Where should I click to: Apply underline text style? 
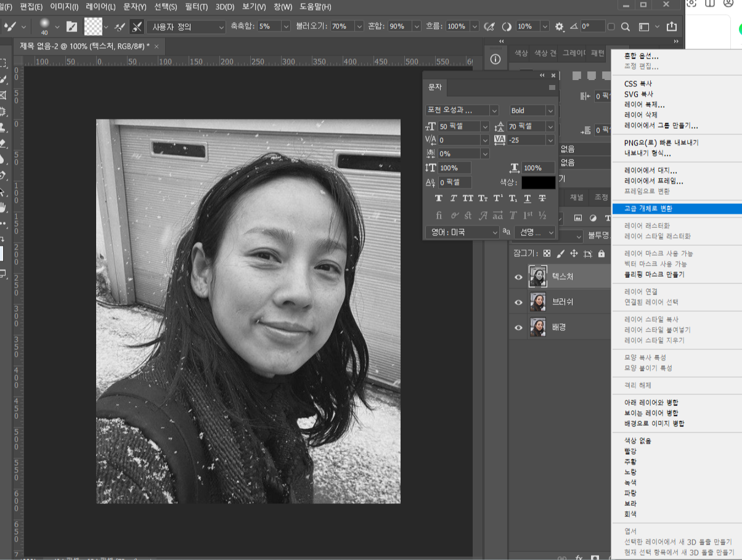click(x=528, y=198)
